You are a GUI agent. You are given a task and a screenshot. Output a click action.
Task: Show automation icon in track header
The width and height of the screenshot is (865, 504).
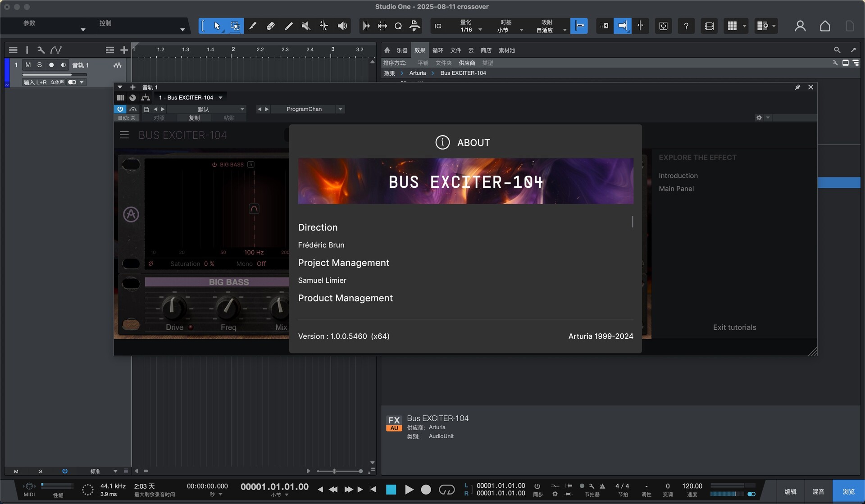click(x=56, y=50)
